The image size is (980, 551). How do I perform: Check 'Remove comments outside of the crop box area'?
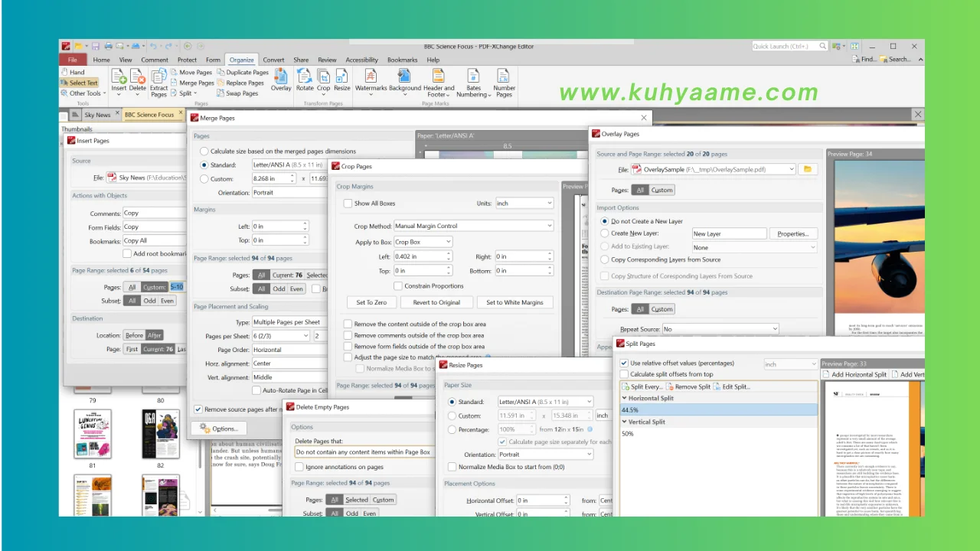tap(348, 335)
